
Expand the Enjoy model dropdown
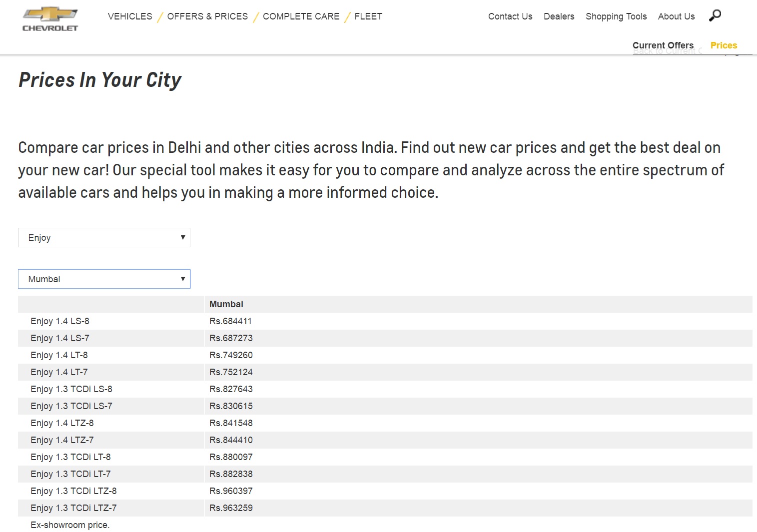104,238
